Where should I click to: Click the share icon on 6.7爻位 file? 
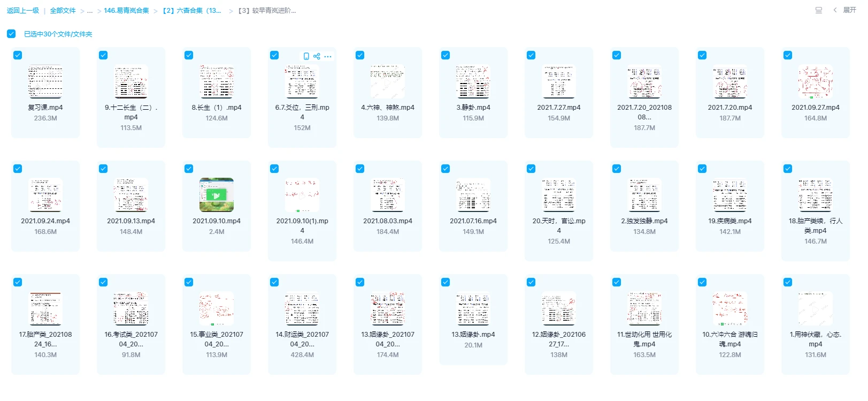pos(317,56)
